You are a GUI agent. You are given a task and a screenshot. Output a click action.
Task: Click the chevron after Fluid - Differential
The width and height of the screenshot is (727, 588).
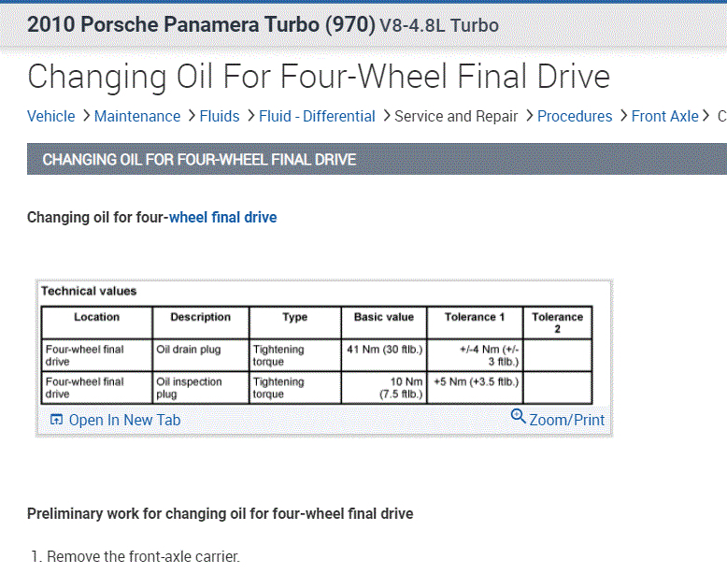[385, 116]
